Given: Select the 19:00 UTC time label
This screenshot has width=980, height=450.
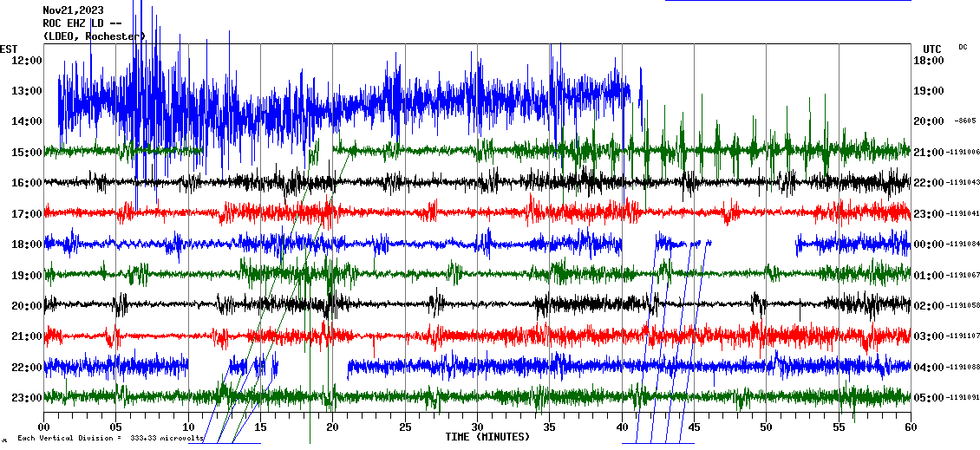Looking at the screenshot, I should point(929,91).
